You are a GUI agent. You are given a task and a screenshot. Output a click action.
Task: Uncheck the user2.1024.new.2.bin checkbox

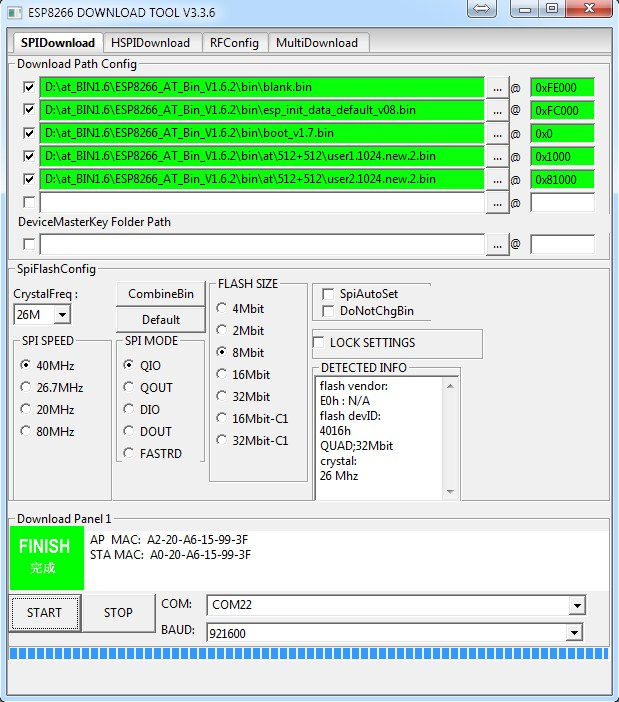coord(29,179)
